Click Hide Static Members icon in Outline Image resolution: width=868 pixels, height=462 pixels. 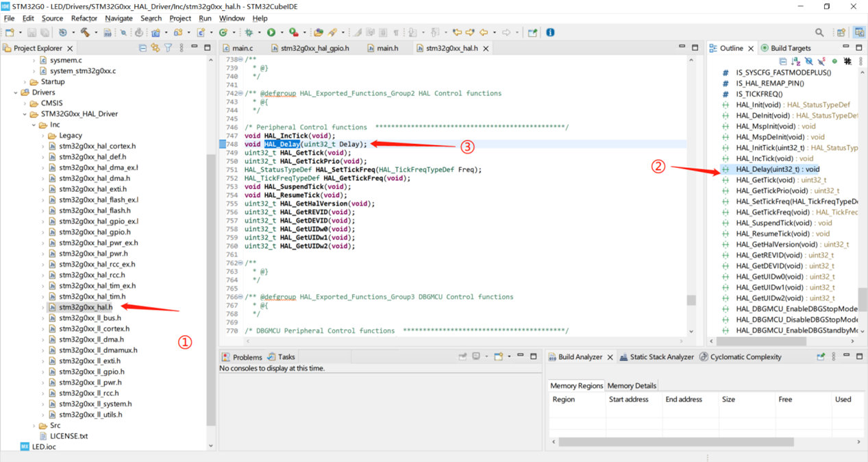822,61
